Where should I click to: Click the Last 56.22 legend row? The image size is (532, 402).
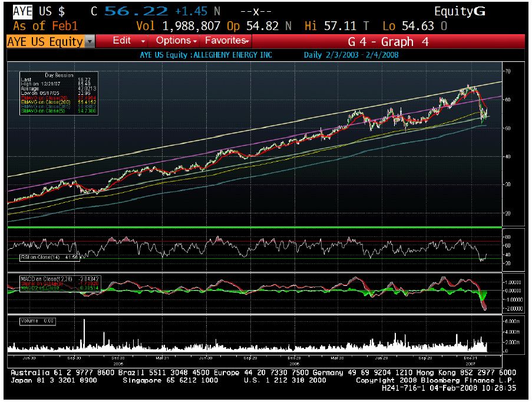pyautogui.click(x=56, y=80)
